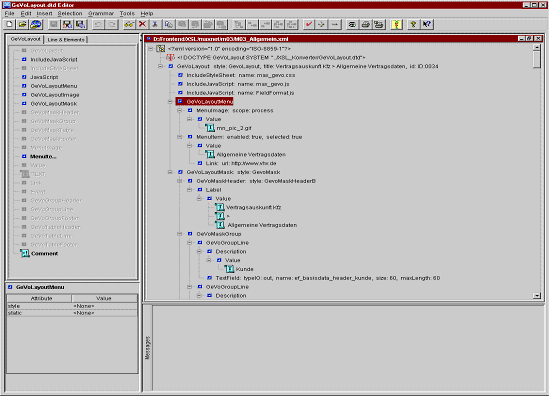Click the New document toolbar icon
Viewport: 549px width, 396px height.
(9, 24)
